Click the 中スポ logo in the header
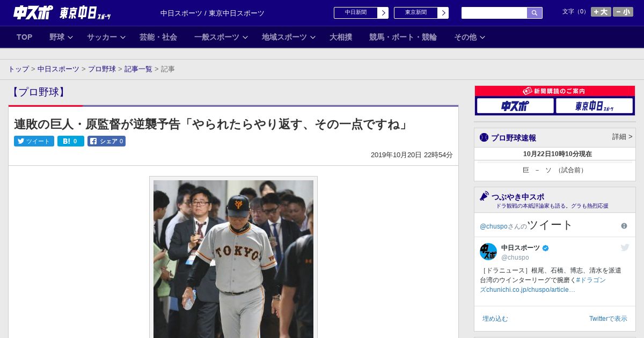This screenshot has width=644, height=338. pyautogui.click(x=33, y=13)
